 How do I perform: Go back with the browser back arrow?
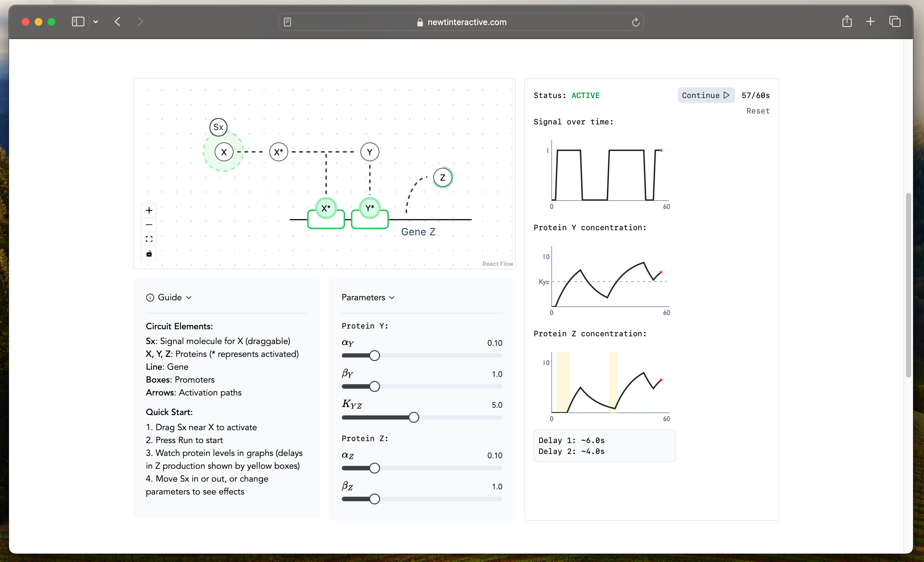[x=117, y=22]
